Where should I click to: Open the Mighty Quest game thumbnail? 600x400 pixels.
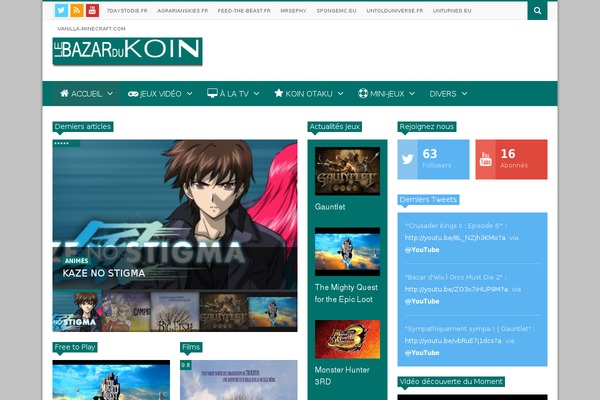[x=347, y=251]
